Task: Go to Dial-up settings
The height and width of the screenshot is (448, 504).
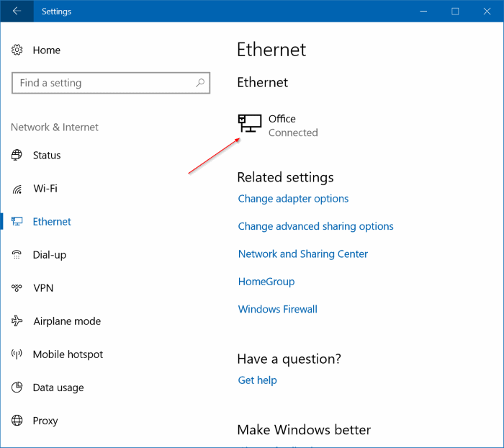Action: pos(50,255)
